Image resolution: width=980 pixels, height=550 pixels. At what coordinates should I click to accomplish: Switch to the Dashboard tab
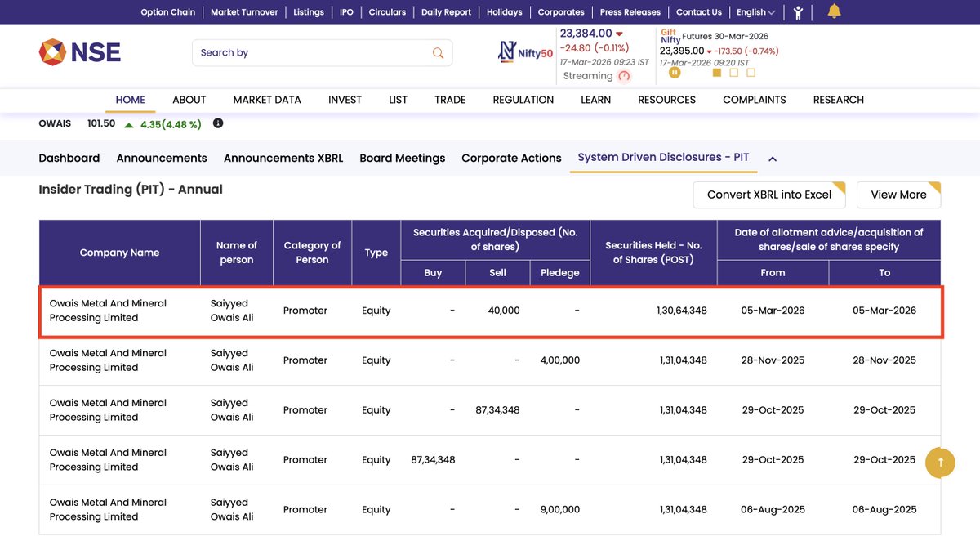pos(69,159)
